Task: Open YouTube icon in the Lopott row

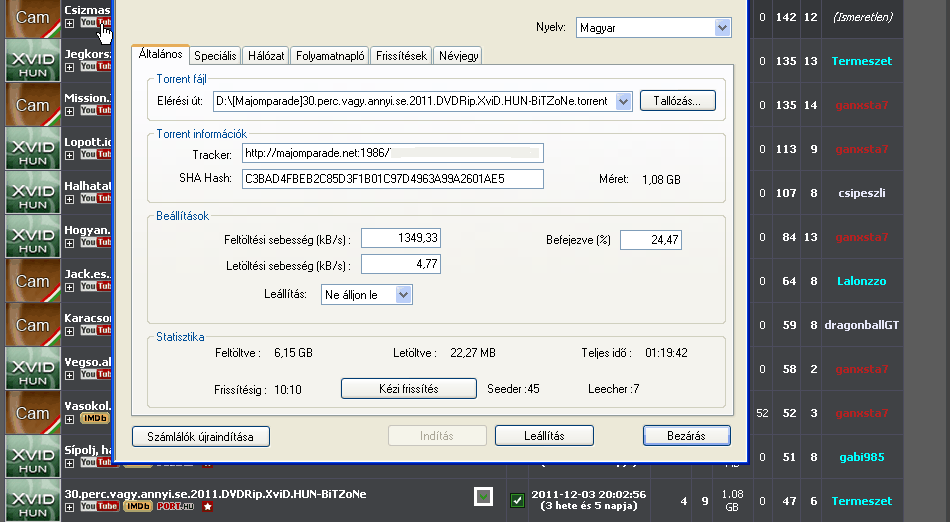Action: click(x=96, y=154)
